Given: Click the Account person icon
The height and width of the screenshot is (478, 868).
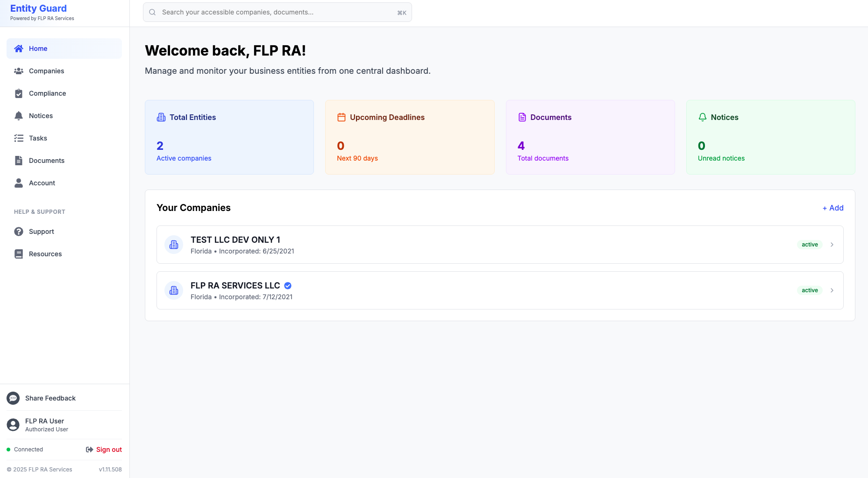Looking at the screenshot, I should pos(19,183).
